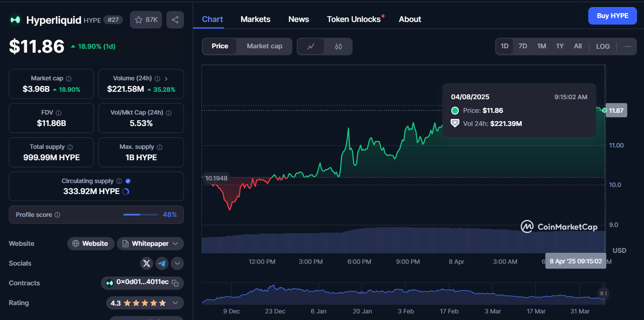Click the 11.87 current price label

click(x=616, y=110)
